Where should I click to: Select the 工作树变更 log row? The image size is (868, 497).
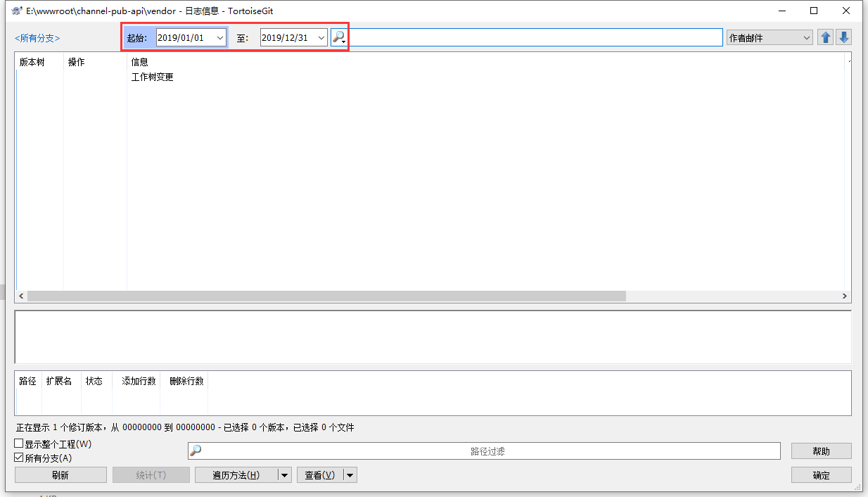coord(429,77)
